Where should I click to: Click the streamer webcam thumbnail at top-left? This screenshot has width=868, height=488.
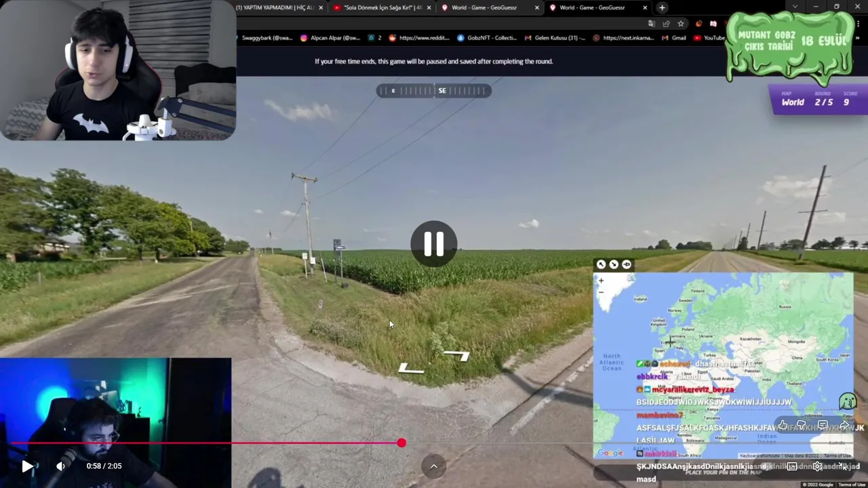click(117, 70)
